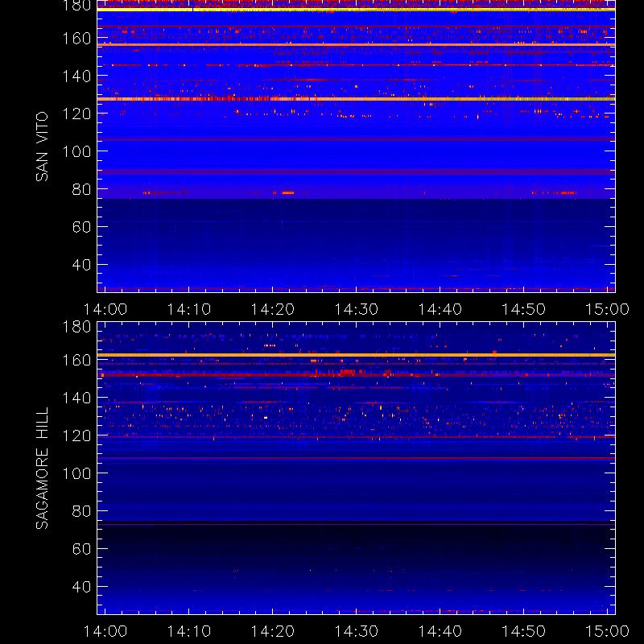Select the 80 tick label in Sagamore Hill panel

(x=81, y=511)
